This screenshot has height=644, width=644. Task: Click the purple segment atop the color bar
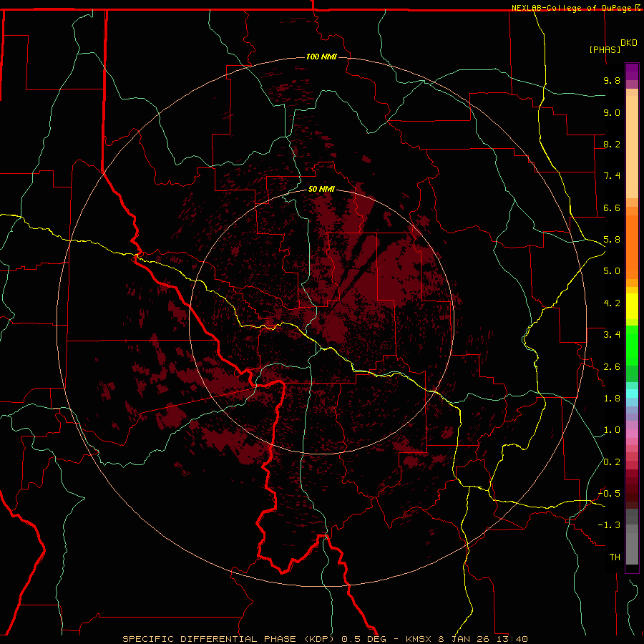tap(632, 72)
